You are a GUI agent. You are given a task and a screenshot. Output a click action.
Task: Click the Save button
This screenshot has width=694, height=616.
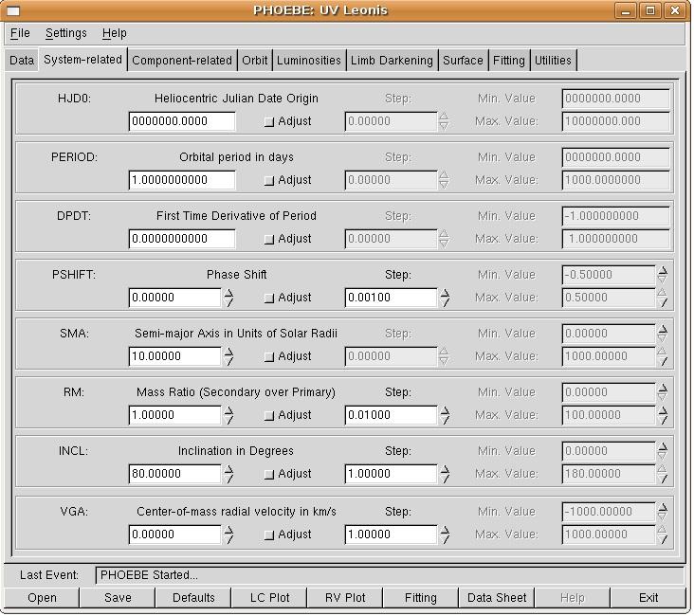[x=118, y=598]
